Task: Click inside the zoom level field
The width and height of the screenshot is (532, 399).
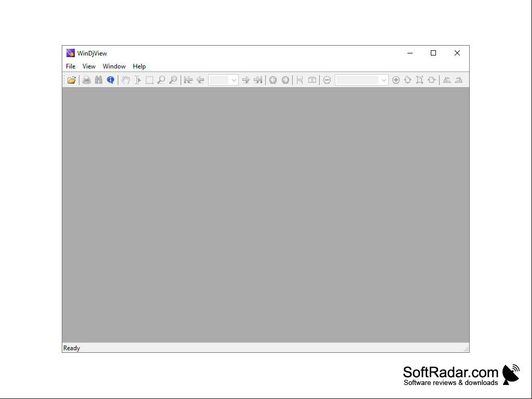Action: 357,80
